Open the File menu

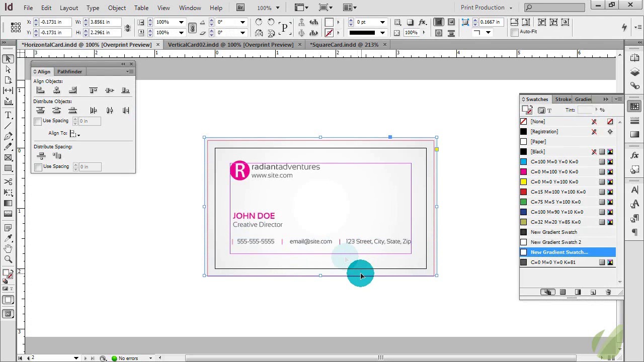(28, 8)
